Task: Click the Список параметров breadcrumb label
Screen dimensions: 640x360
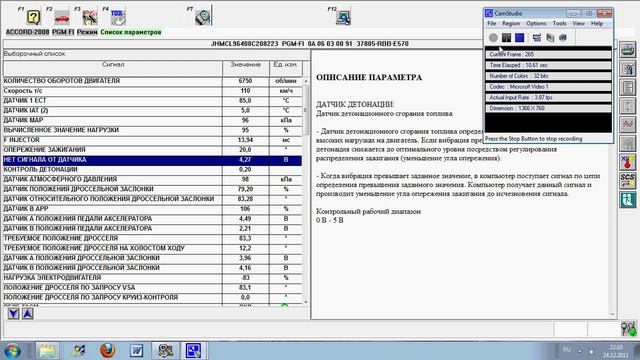Action: point(131,32)
